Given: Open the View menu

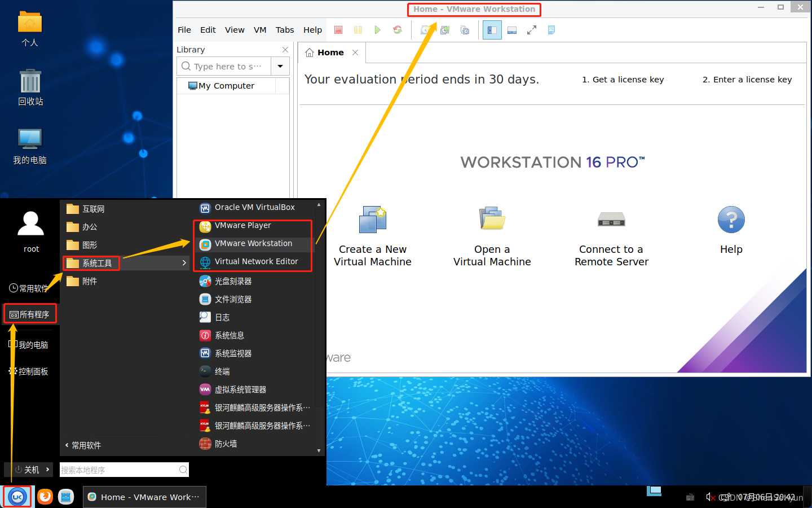Looking at the screenshot, I should [x=235, y=30].
